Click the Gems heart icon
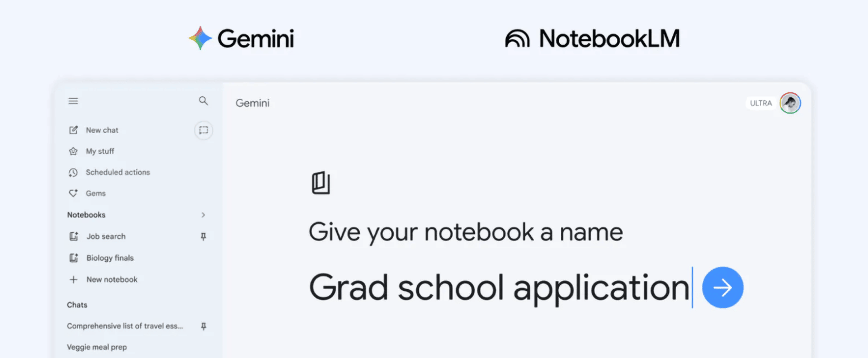868x358 pixels. coord(73,194)
